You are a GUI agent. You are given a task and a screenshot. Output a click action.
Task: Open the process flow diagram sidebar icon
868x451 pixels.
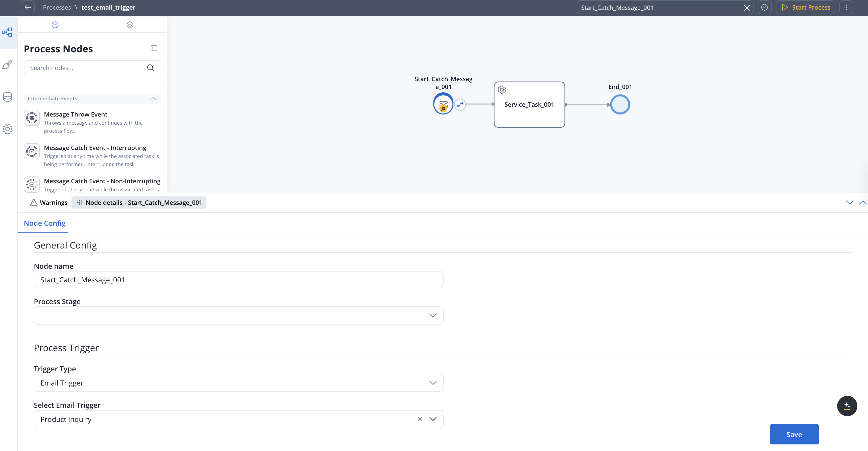tap(7, 32)
